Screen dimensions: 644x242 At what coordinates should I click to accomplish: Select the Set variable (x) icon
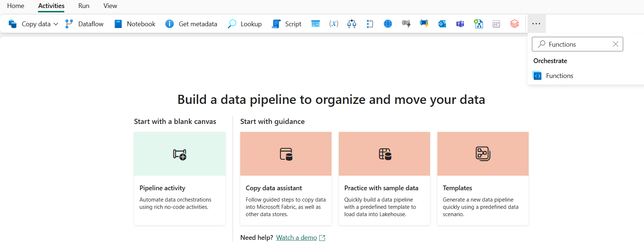pyautogui.click(x=334, y=24)
